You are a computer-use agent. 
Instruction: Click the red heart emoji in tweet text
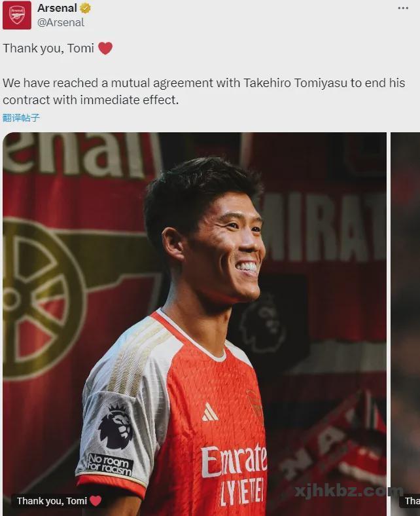pyautogui.click(x=105, y=48)
